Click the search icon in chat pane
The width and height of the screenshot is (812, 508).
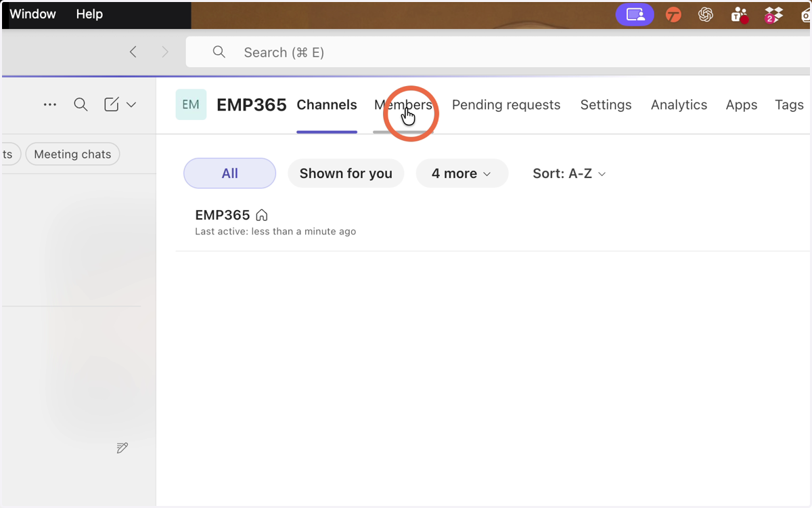tap(81, 104)
